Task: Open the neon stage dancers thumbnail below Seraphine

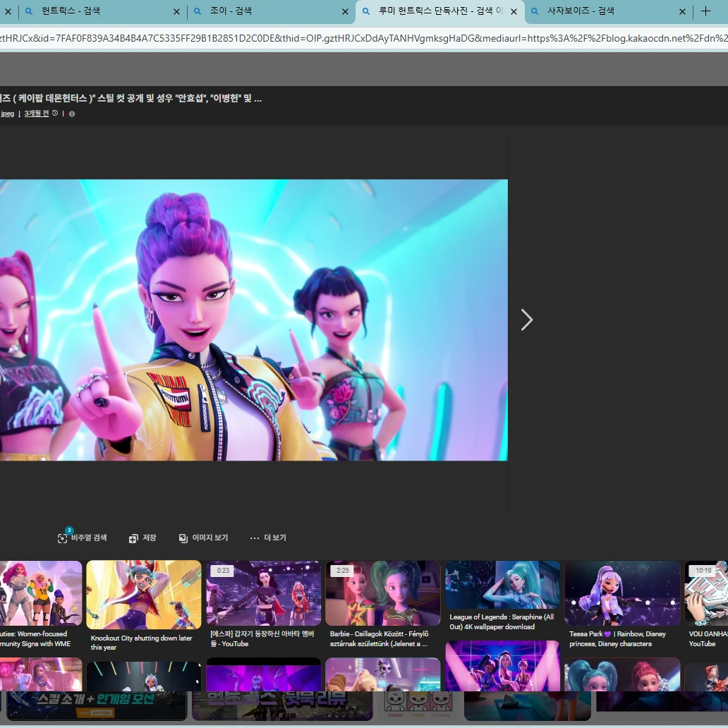Action: tap(502, 666)
